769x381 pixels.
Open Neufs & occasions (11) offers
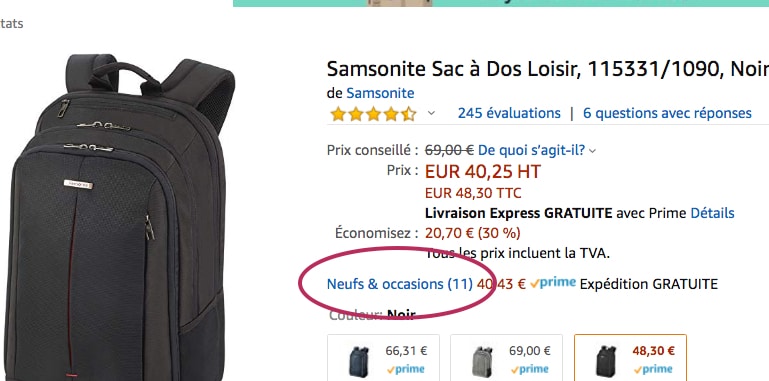pyautogui.click(x=400, y=284)
